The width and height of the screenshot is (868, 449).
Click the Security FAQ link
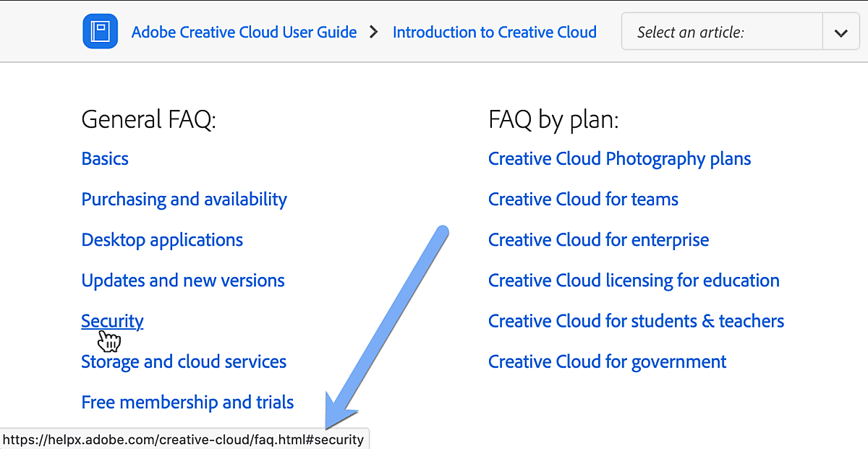point(112,321)
